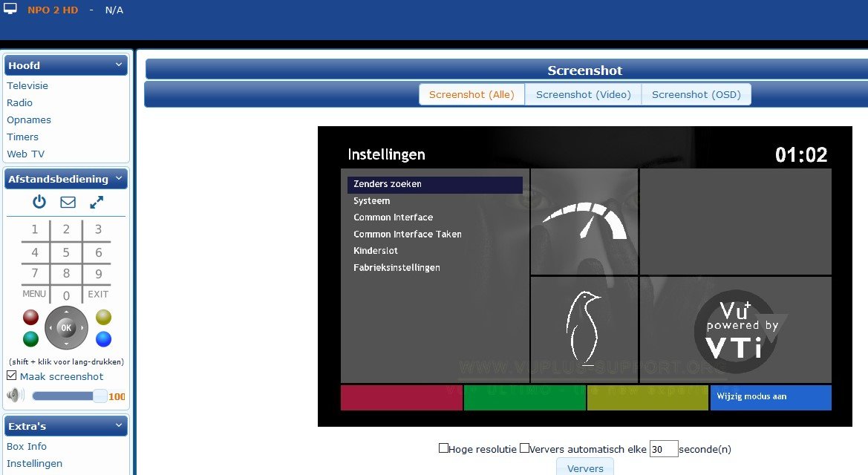This screenshot has width=868, height=475.
Task: Tap remote number key 5
Action: coord(66,252)
